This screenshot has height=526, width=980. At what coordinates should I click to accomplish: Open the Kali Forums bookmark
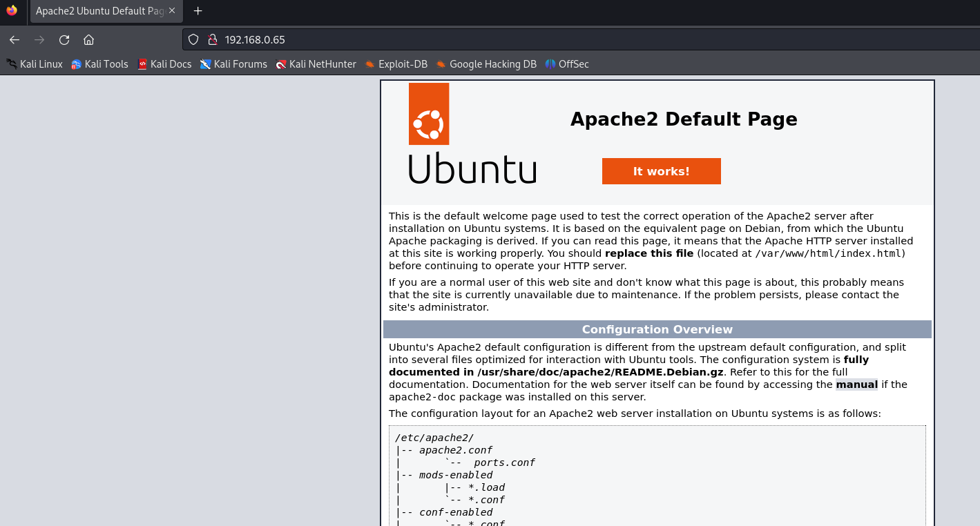233,64
